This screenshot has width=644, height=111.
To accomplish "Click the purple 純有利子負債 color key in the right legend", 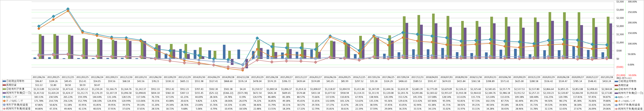I will click(x=616, y=93).
